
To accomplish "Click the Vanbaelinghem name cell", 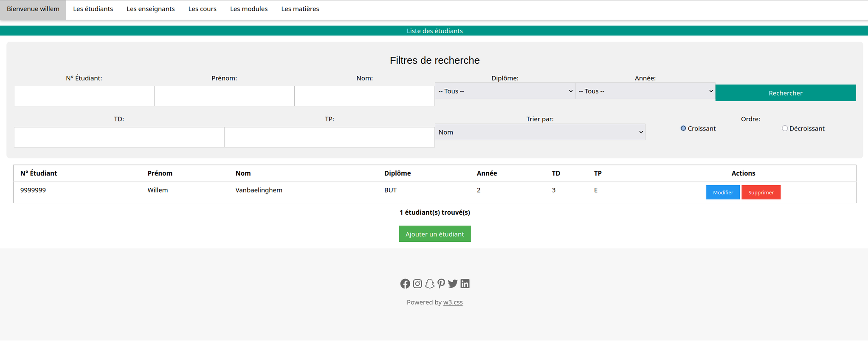I will point(259,190).
